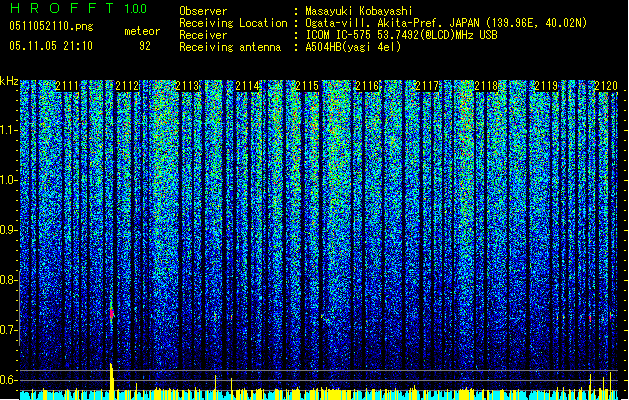The image size is (629, 400).
Task: Select the observer name Masayuki Kobayashi
Action: click(359, 11)
